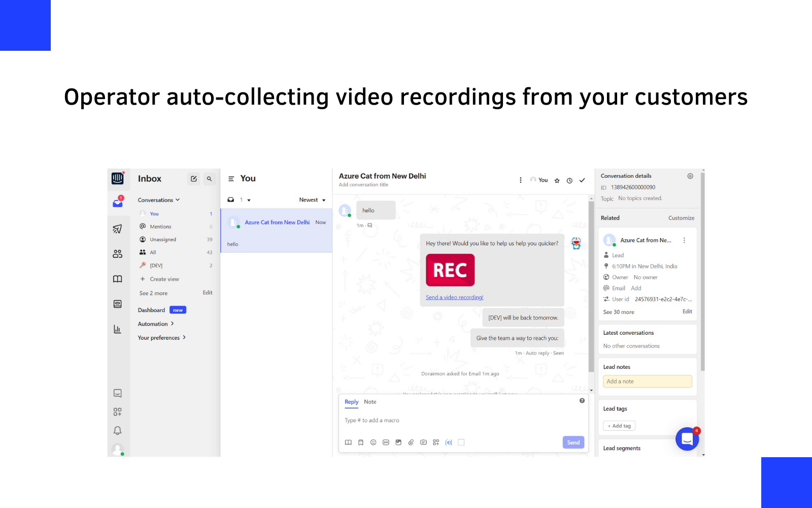Select the Outbound messages sidebar icon
This screenshot has width=812, height=508.
pyautogui.click(x=118, y=229)
